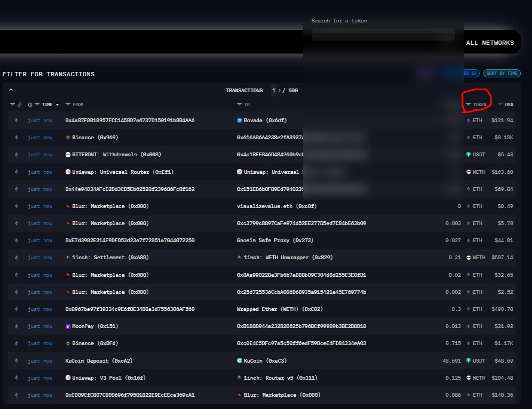
Task: Click the $1.17K USD value
Action: coord(504,343)
